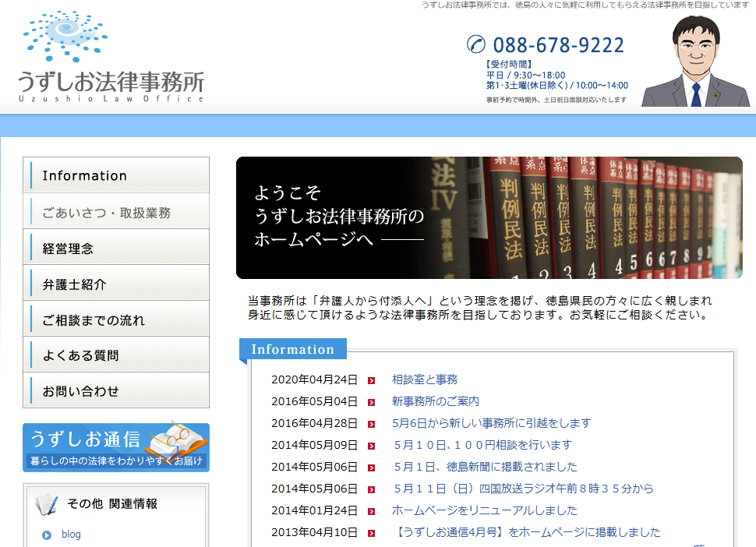
Task: Open the 5月1日、徳島新聞に掲載されました link
Action: [485, 467]
